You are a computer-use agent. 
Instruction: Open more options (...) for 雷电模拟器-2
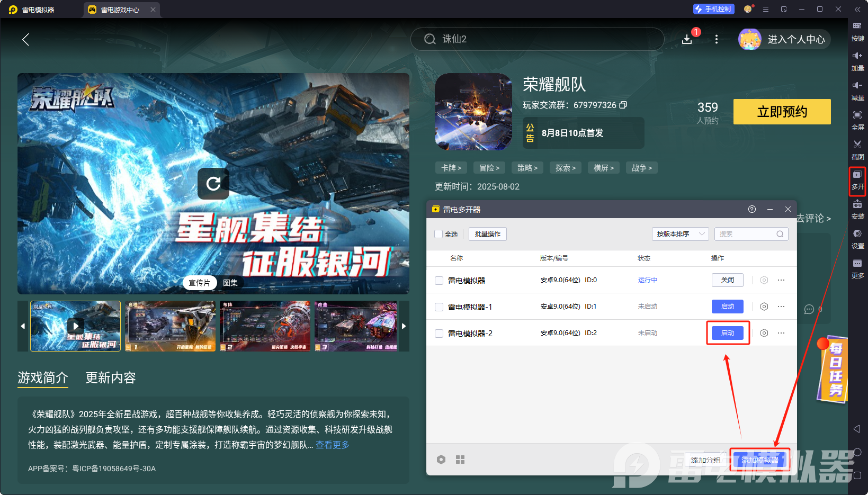coord(781,333)
